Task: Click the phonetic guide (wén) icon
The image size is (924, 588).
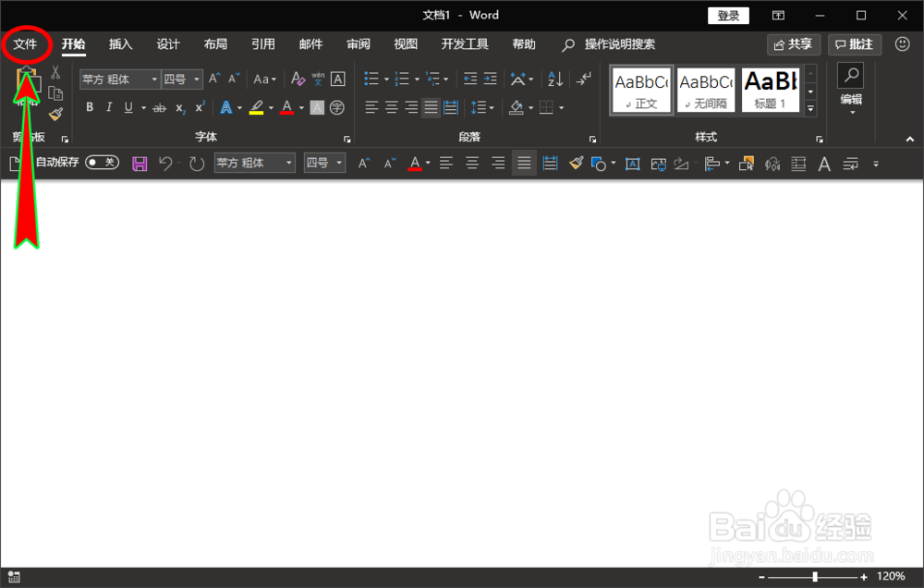Action: pos(318,79)
